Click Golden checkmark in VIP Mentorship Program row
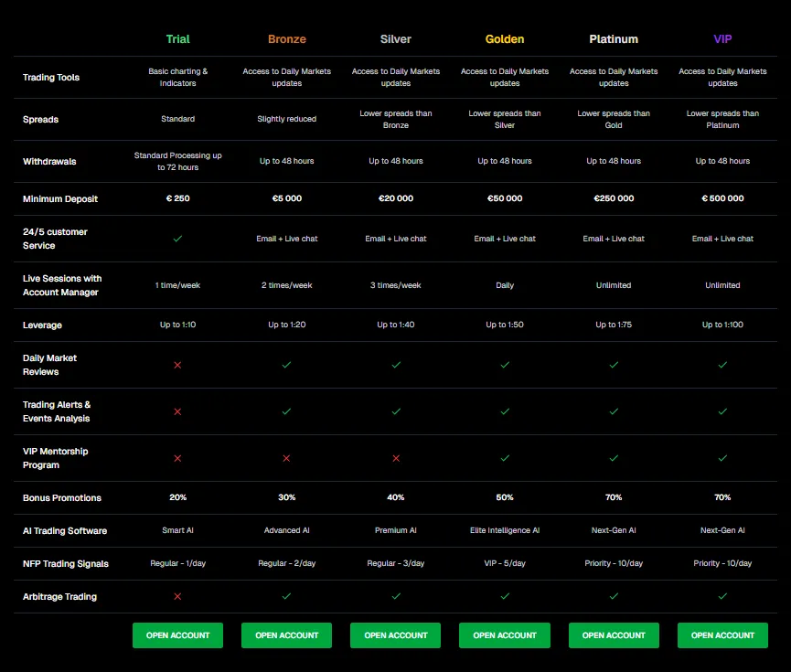The width and height of the screenshot is (791, 672). (x=505, y=458)
